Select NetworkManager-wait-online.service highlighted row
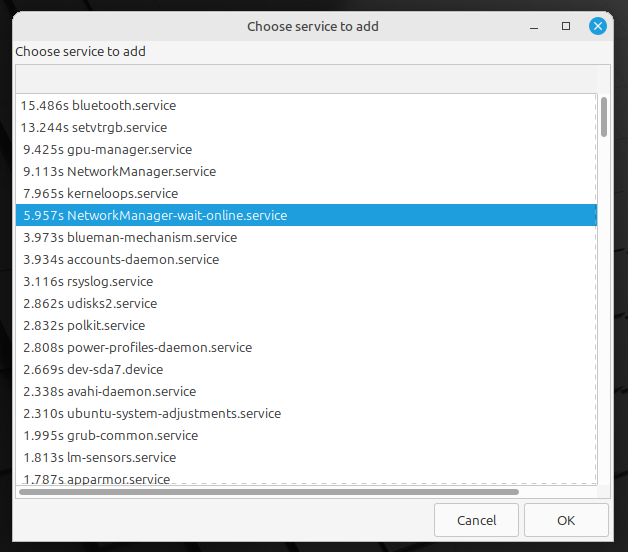The image size is (628, 552). pyautogui.click(x=306, y=216)
